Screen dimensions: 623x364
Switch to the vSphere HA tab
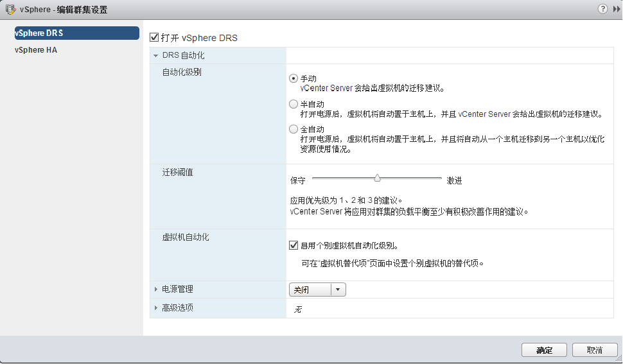[x=36, y=50]
